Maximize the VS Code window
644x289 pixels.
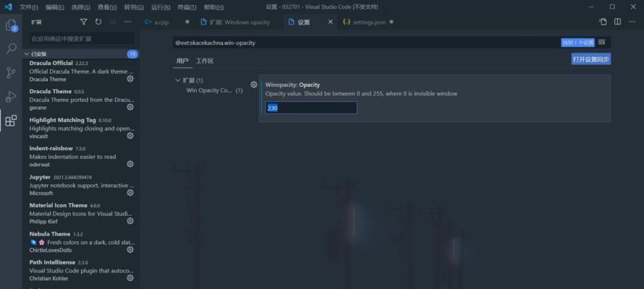[x=612, y=7]
